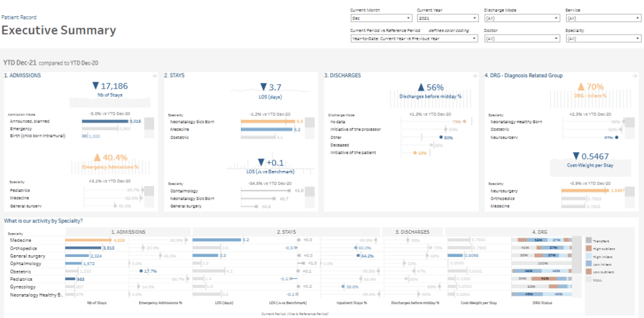Image resolution: width=644 pixels, height=318 pixels.
Task: Click the specialty table vertical scrollbar
Action: (578, 266)
